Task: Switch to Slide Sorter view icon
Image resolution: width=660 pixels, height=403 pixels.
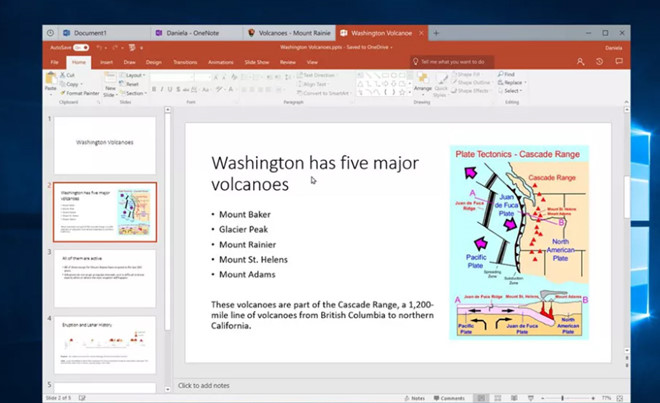Action: pyautogui.click(x=497, y=397)
